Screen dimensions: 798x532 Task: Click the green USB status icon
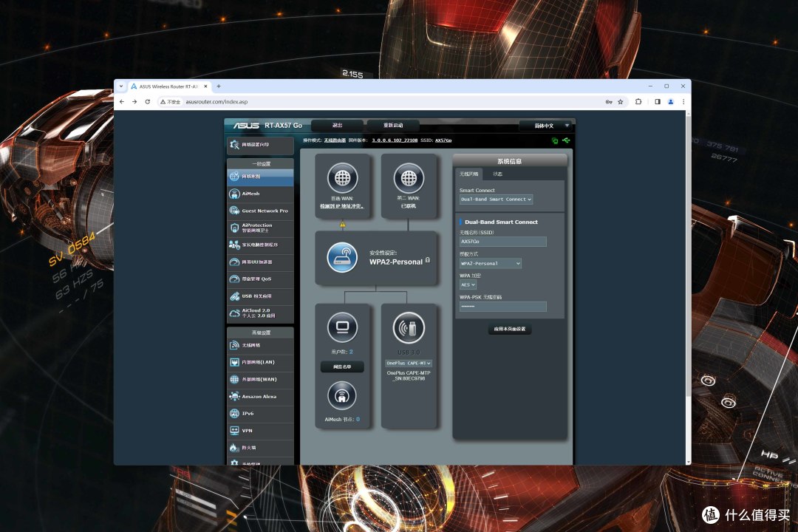coord(566,140)
